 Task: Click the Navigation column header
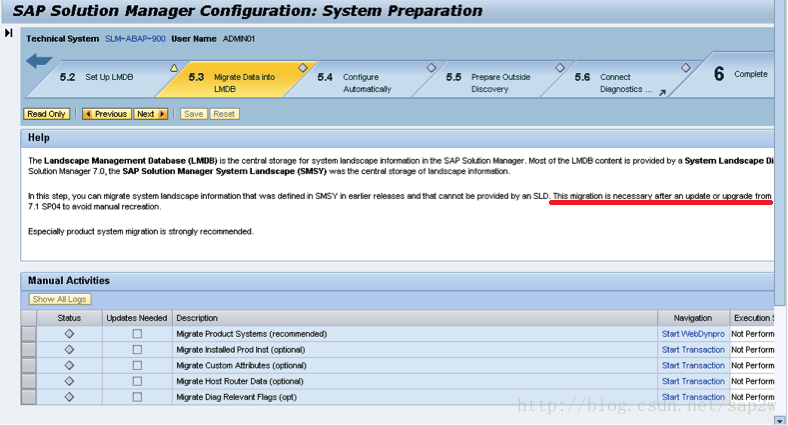pos(693,318)
